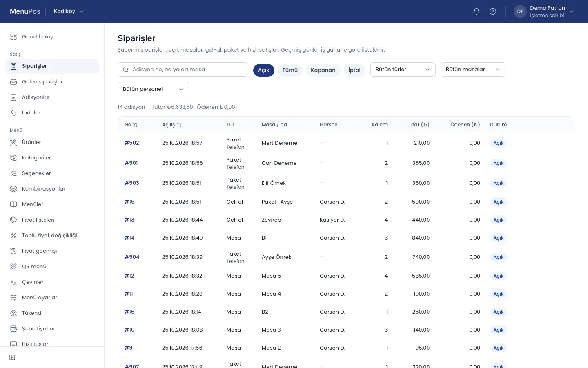The image size is (588, 368).
Task: Collapse sidebar using bottom panel icon
Action: pyautogui.click(x=12, y=357)
